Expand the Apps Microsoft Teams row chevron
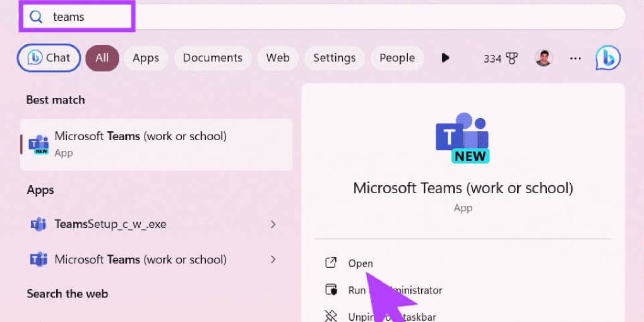644x322 pixels. (x=273, y=259)
